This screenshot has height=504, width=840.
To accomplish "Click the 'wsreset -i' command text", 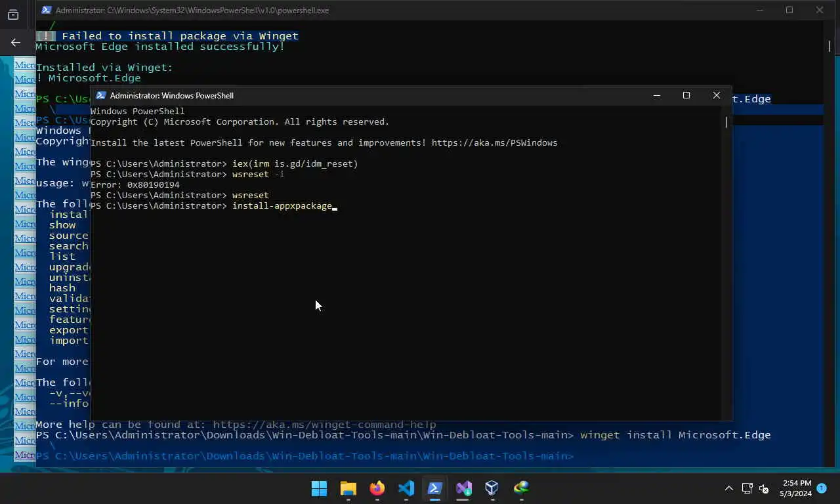I will pyautogui.click(x=259, y=175).
